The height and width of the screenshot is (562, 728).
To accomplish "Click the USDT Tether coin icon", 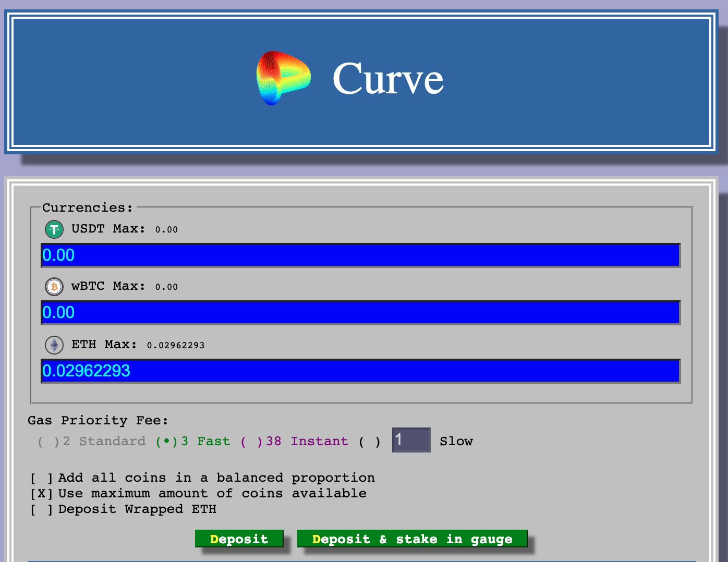I will point(54,229).
